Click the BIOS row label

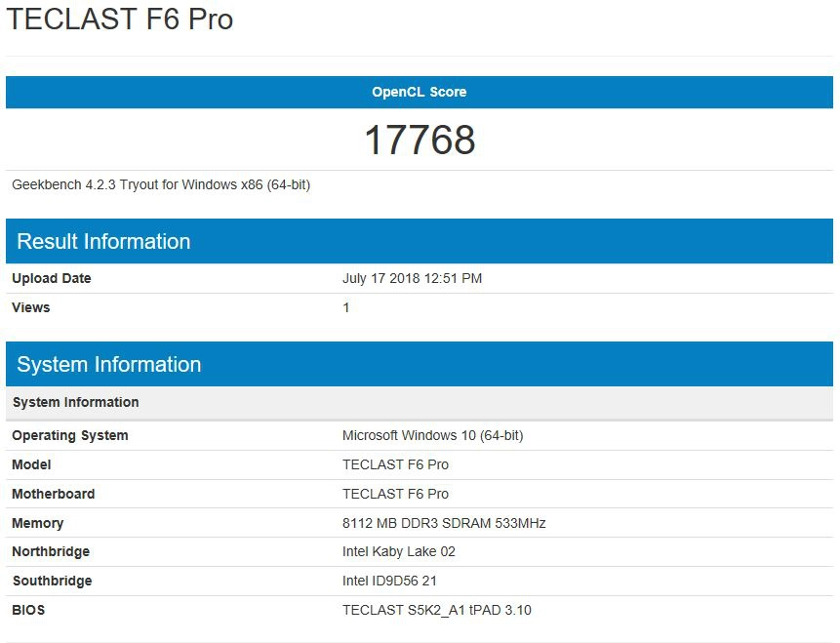point(28,611)
